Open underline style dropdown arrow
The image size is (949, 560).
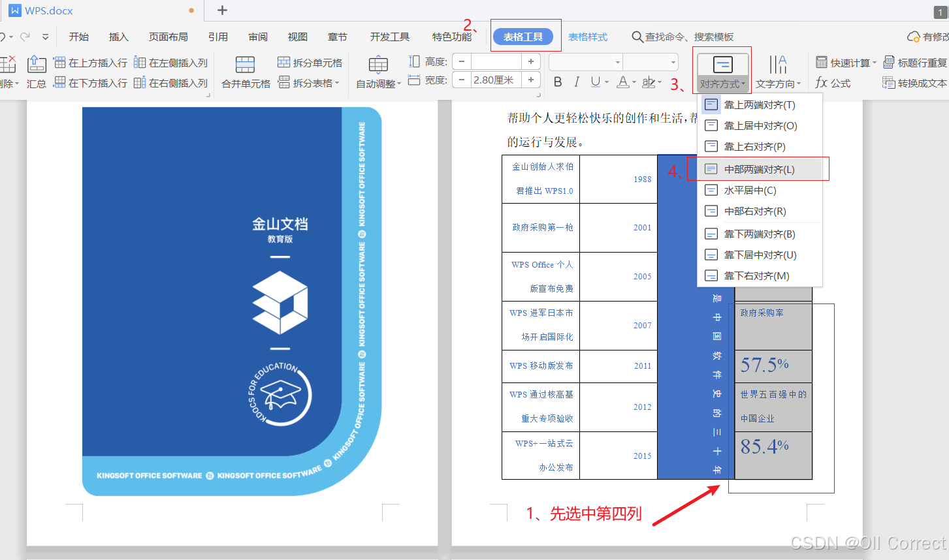pos(607,82)
